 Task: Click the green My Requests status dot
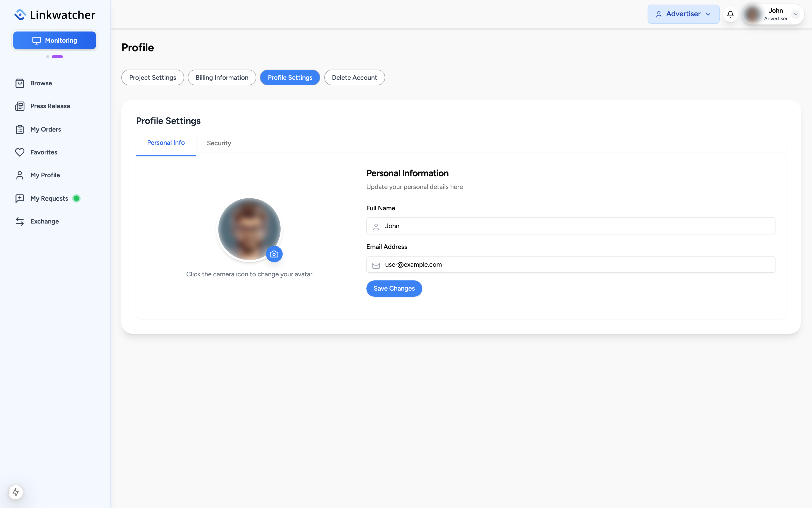point(76,198)
